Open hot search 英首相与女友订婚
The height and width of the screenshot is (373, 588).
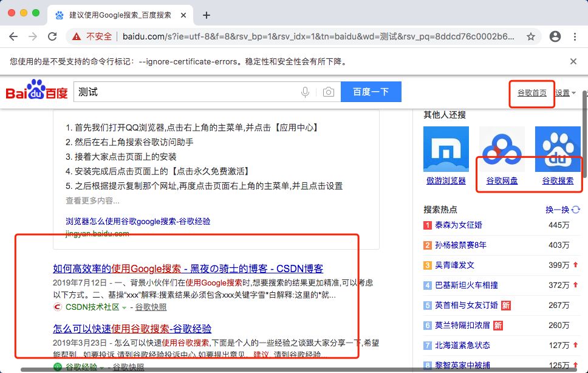[x=466, y=305]
